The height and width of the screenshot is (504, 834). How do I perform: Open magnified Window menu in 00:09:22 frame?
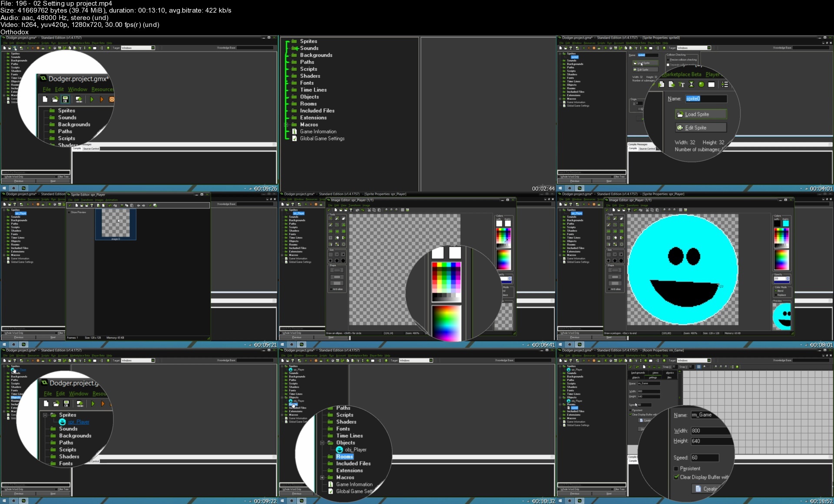tap(78, 394)
